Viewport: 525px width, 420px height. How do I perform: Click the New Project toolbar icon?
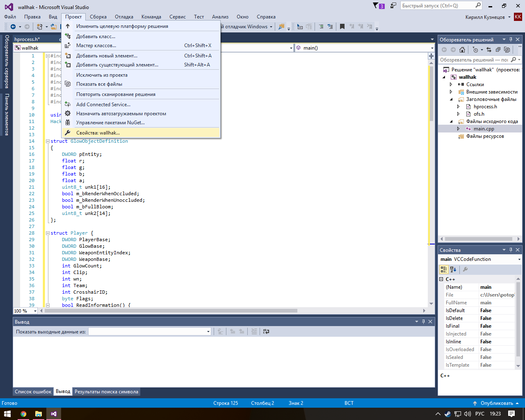(40, 27)
